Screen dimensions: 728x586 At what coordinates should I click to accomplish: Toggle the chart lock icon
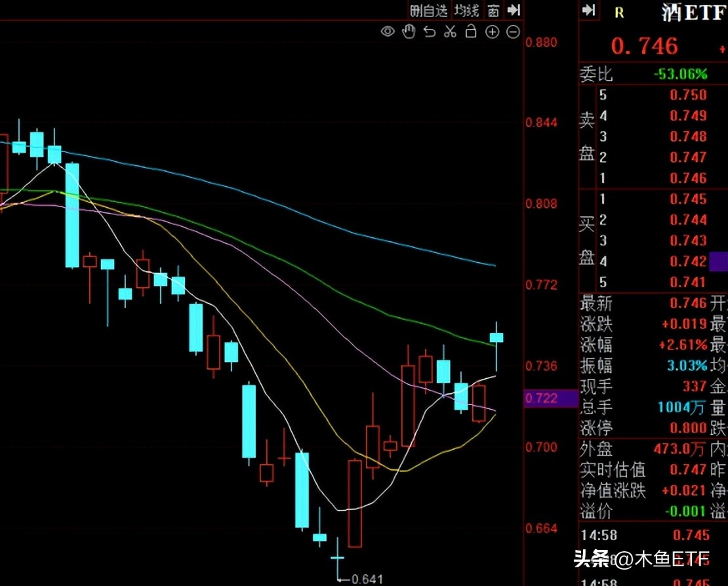[471, 31]
